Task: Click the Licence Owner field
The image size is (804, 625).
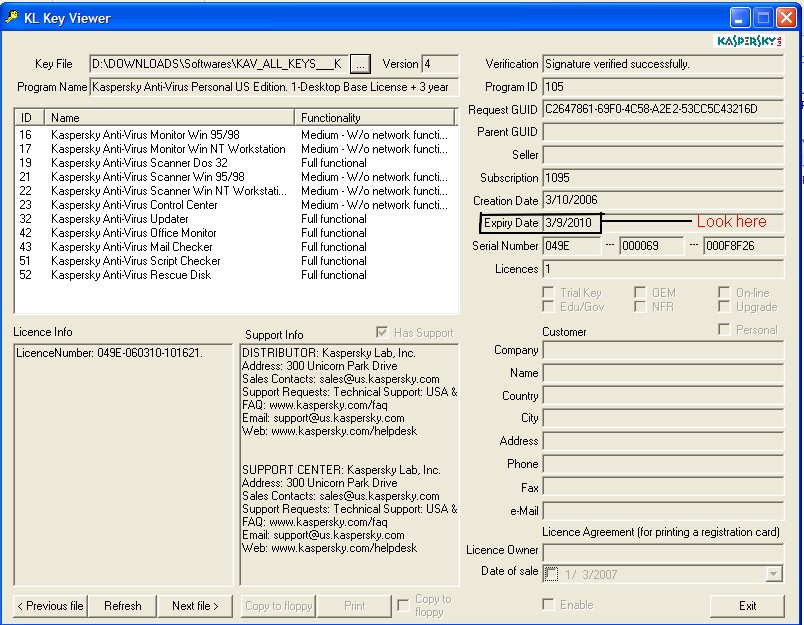Action: click(x=663, y=553)
